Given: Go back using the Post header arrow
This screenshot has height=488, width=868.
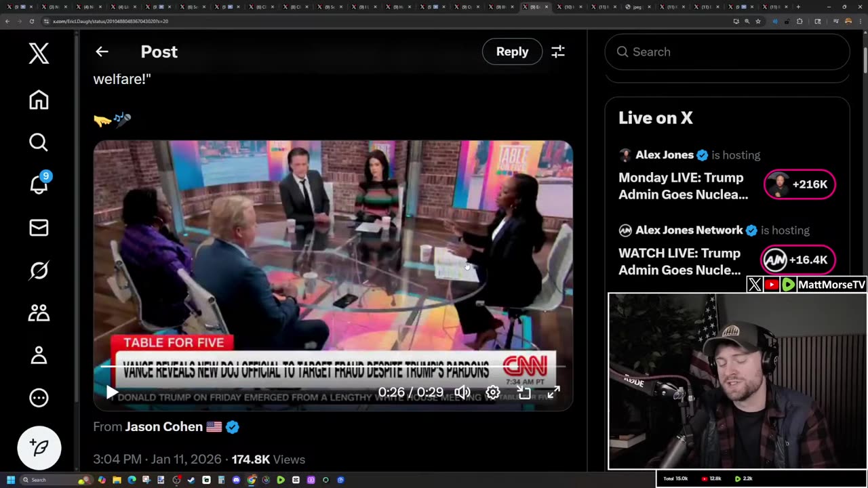Looking at the screenshot, I should (102, 52).
